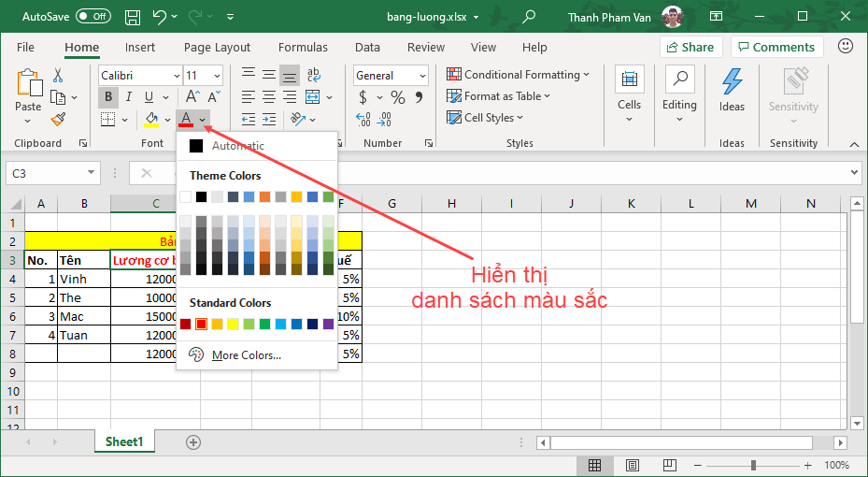
Task: Pick the yellow standard color swatch
Action: (x=233, y=324)
